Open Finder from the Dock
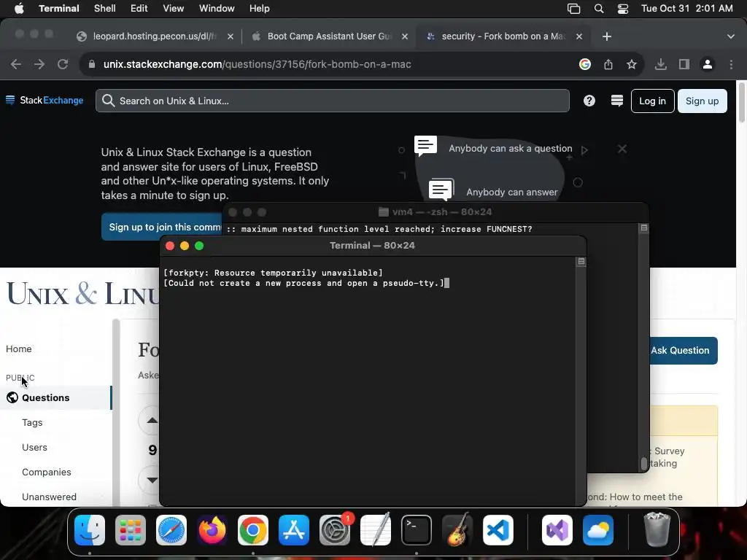Image resolution: width=747 pixels, height=560 pixels. [90, 530]
